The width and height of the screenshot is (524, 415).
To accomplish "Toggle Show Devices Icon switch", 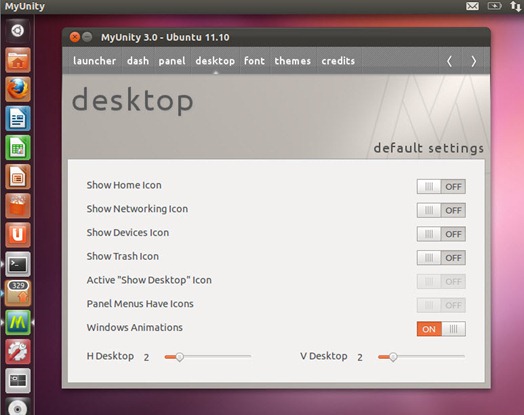I will tap(441, 234).
